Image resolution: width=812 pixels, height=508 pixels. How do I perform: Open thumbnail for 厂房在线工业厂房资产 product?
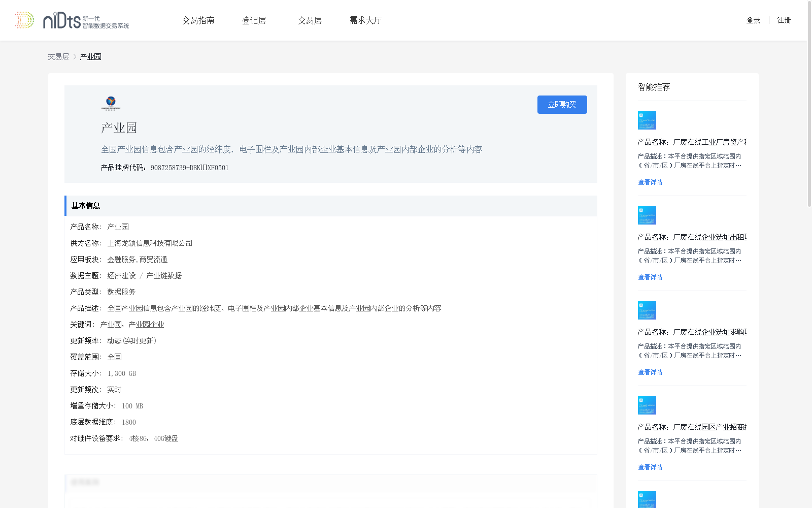click(647, 120)
